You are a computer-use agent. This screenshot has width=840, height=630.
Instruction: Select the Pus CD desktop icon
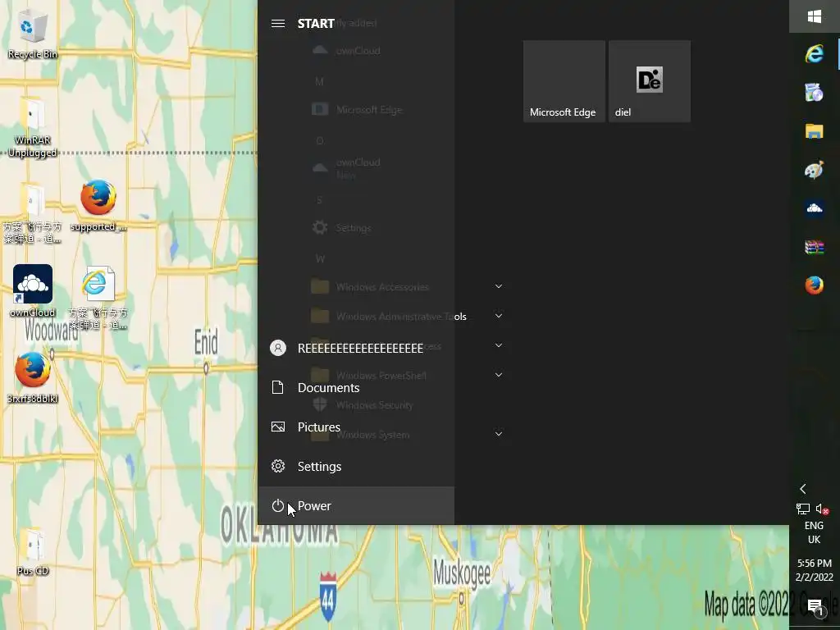pos(33,552)
